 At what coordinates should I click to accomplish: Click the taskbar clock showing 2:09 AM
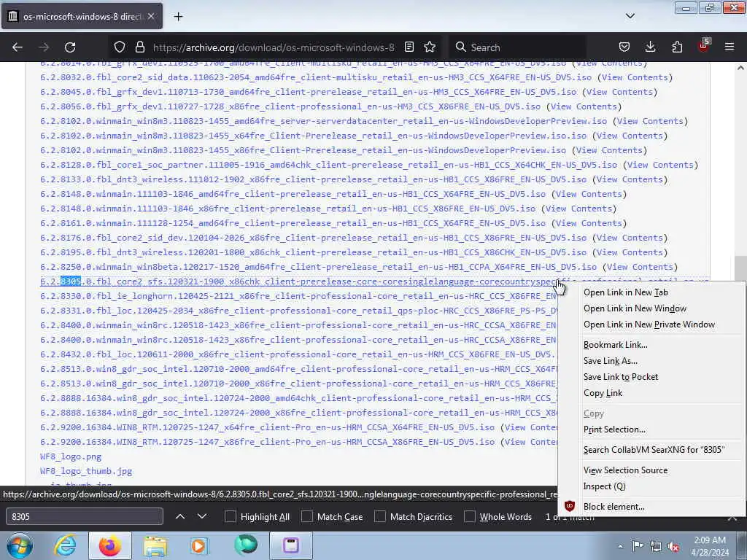[x=710, y=546]
